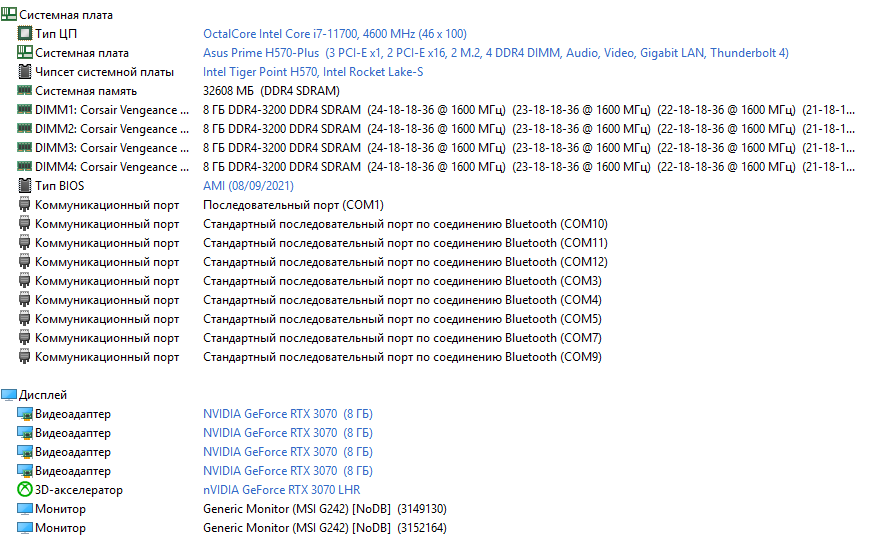Image resolution: width=876 pixels, height=537 pixels.
Task: Click the RAM module icon beside DIMM3
Action: 25,147
